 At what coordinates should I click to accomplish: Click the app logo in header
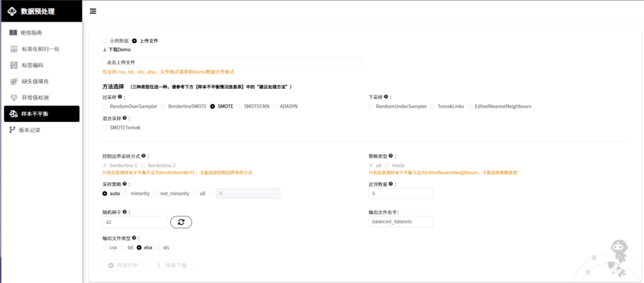pos(11,11)
